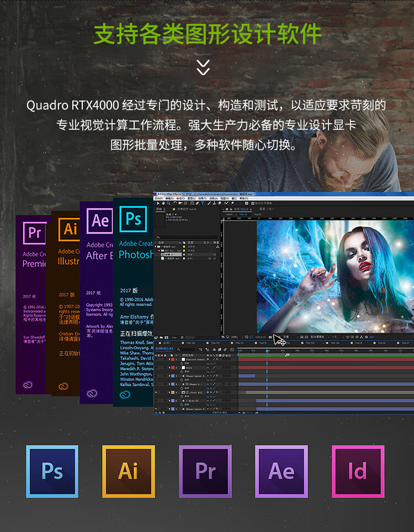Toggle the transparency grid button below viewer
The image size is (414, 532).
pyautogui.click(x=306, y=337)
